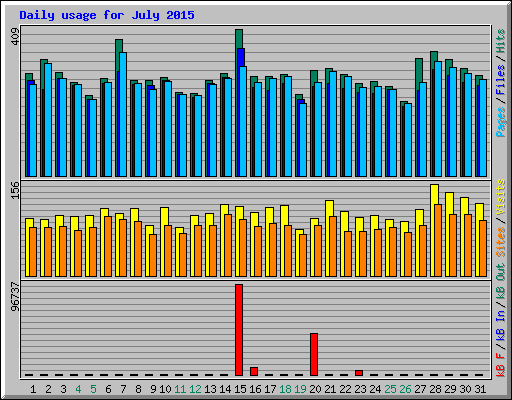Click day 15 on the date axis
Screen dimensions: 512x400
240,389
